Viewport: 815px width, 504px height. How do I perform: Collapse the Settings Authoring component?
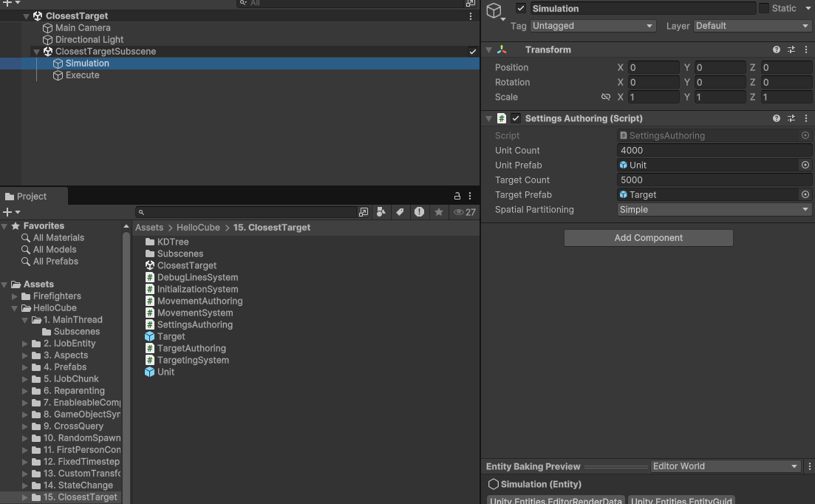click(488, 118)
